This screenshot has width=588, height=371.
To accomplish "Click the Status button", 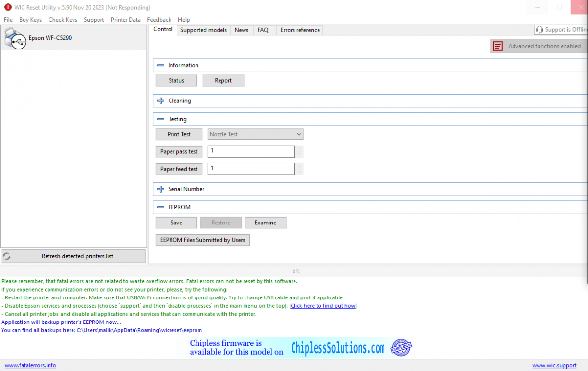I will coord(176,81).
